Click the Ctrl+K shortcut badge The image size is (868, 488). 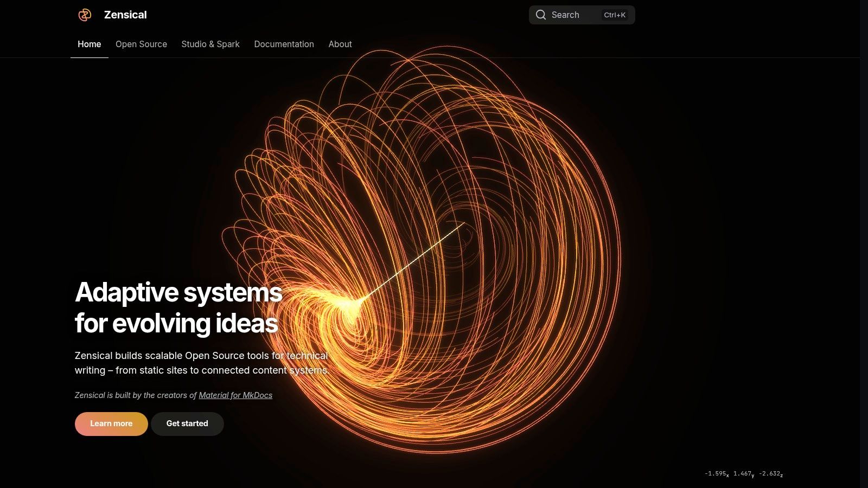[x=615, y=15]
